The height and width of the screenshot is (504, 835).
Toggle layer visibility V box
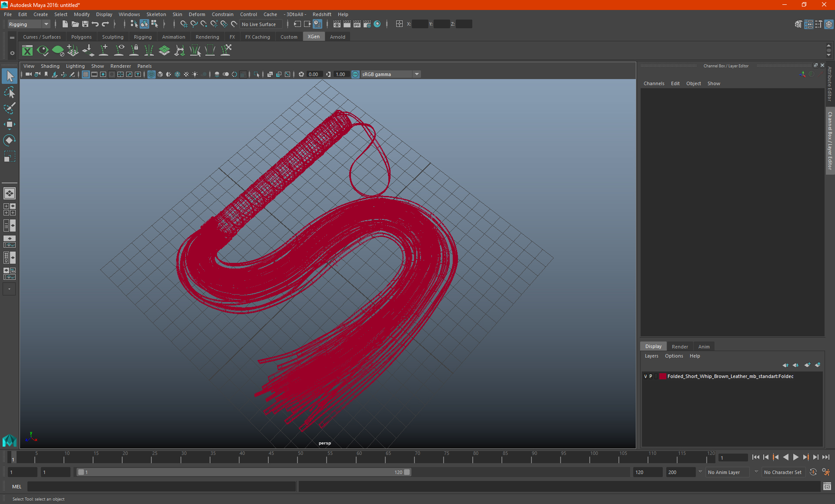coord(645,376)
